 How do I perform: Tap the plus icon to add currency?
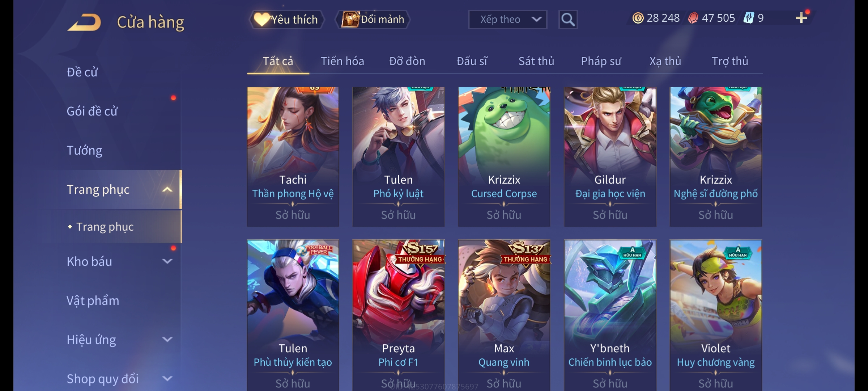801,18
